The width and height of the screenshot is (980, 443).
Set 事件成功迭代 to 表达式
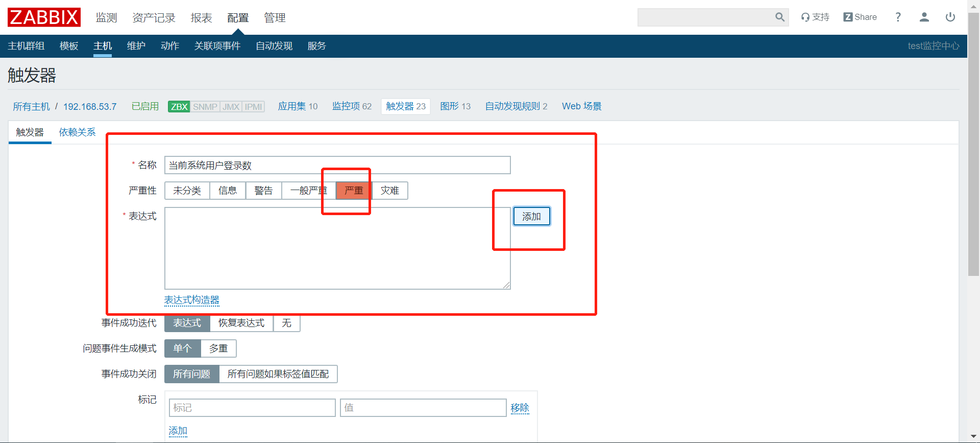click(x=187, y=323)
